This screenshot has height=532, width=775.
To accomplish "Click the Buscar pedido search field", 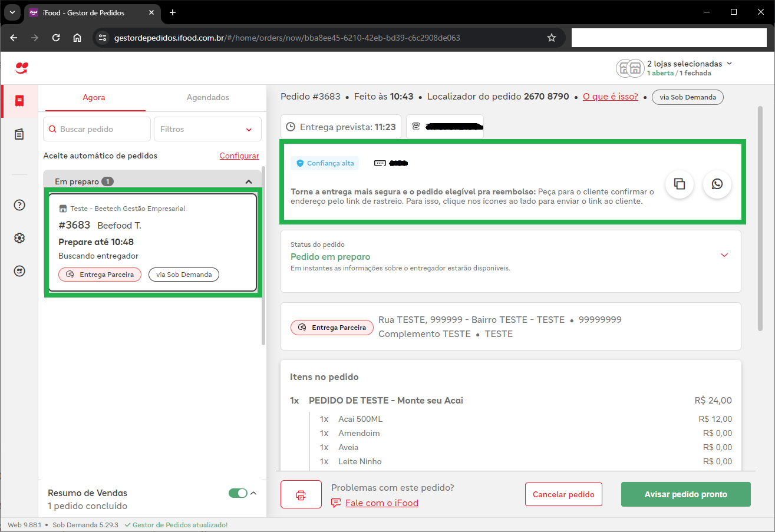I will [x=97, y=129].
